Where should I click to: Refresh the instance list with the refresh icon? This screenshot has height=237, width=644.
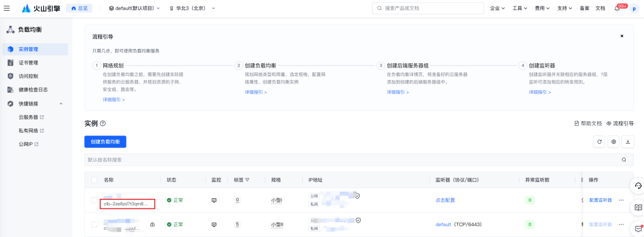pos(600,141)
